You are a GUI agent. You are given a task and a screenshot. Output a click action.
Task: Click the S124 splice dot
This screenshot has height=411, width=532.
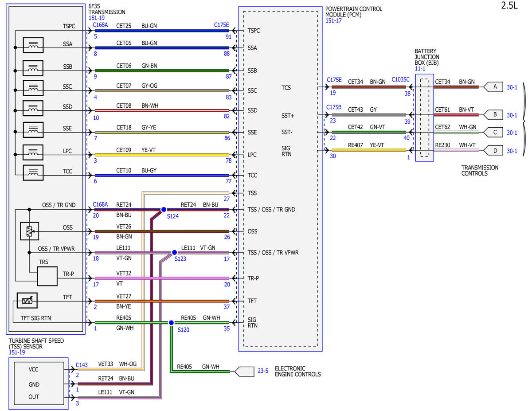163,209
